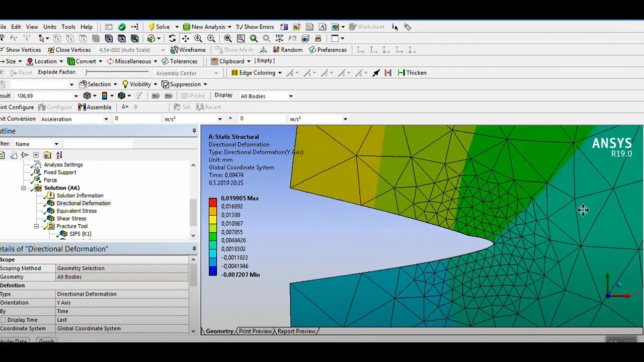Click the tag icon in top toolbar
Screen dimensions: 644x362
408,27
